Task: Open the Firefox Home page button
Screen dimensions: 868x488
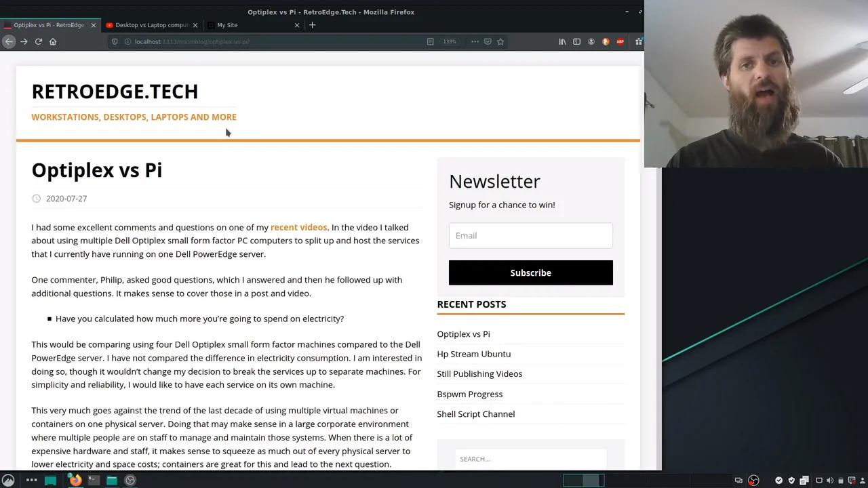Action: click(x=53, y=41)
